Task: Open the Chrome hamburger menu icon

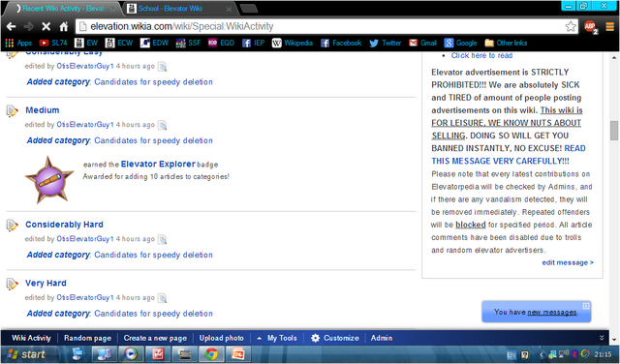Action: (609, 26)
